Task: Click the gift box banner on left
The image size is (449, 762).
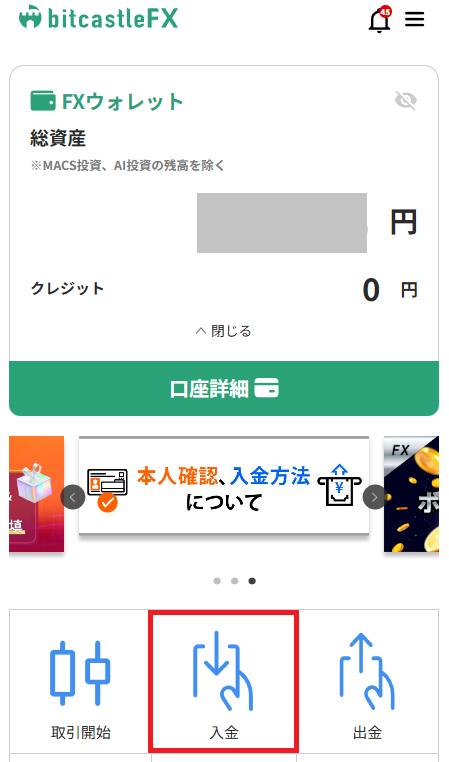Action: click(x=36, y=494)
